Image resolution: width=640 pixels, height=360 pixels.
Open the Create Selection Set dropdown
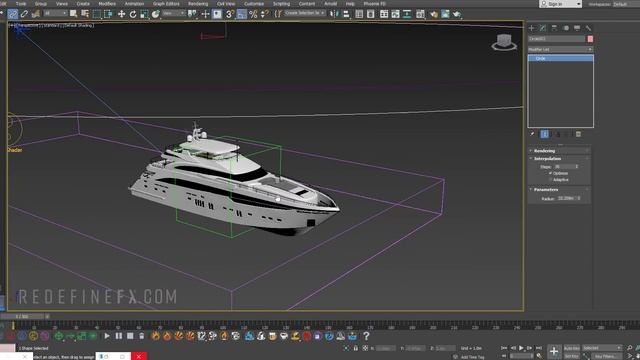305,13
